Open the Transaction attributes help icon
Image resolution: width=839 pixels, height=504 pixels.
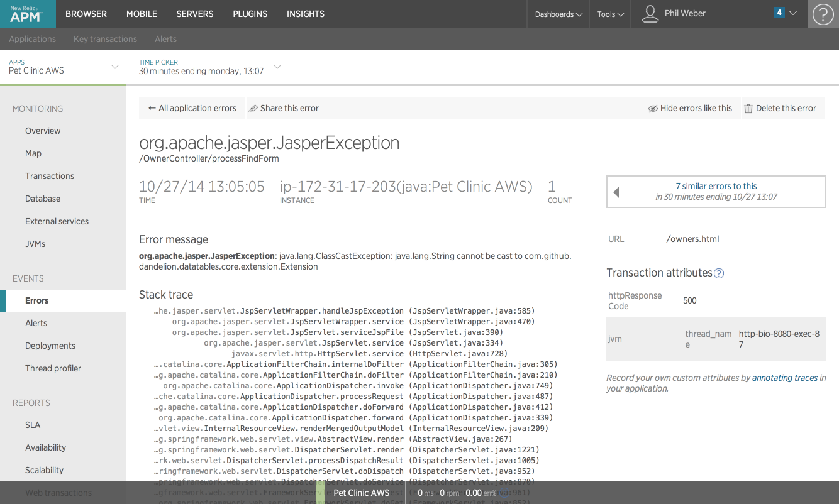tap(719, 273)
